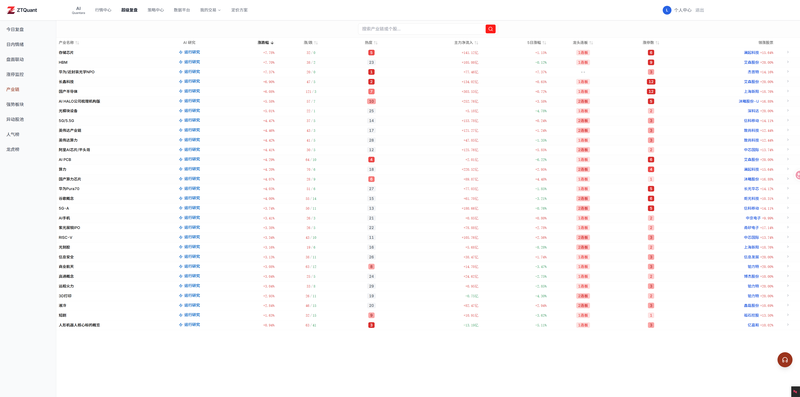Click the AI research sparkle icon in HBM row
Viewport: 800px width, 397px height.
click(181, 62)
